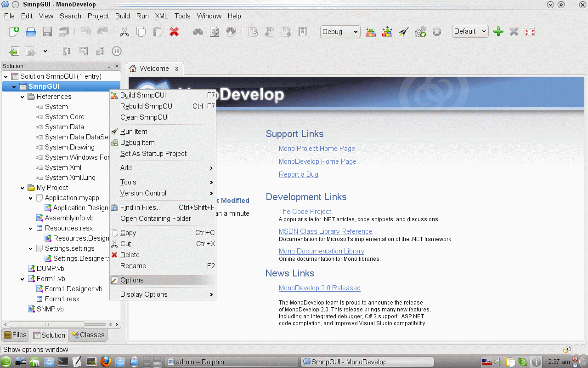The height and width of the screenshot is (368, 588).
Task: Switch to the Classes pad tab
Action: point(87,335)
